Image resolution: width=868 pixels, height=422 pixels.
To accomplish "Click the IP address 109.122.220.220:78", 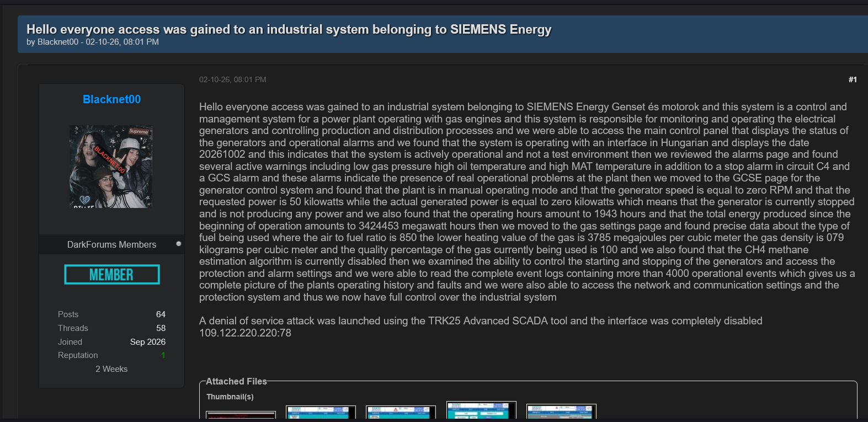I will pos(245,333).
